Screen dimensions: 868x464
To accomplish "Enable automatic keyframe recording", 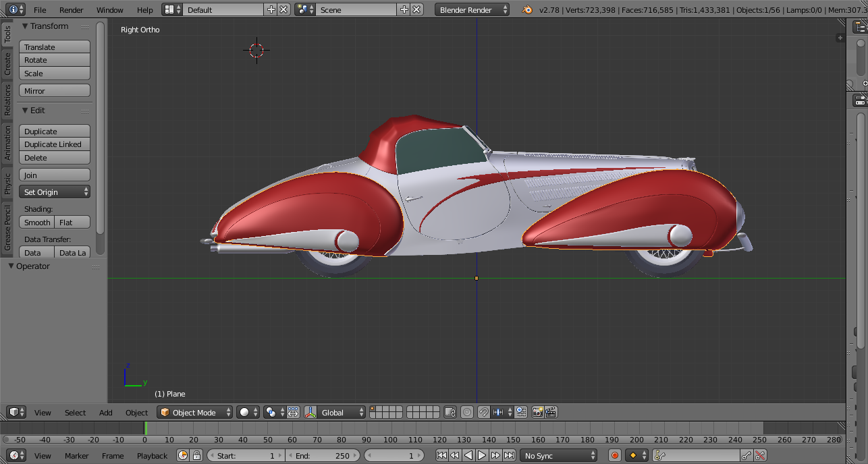I will (616, 455).
